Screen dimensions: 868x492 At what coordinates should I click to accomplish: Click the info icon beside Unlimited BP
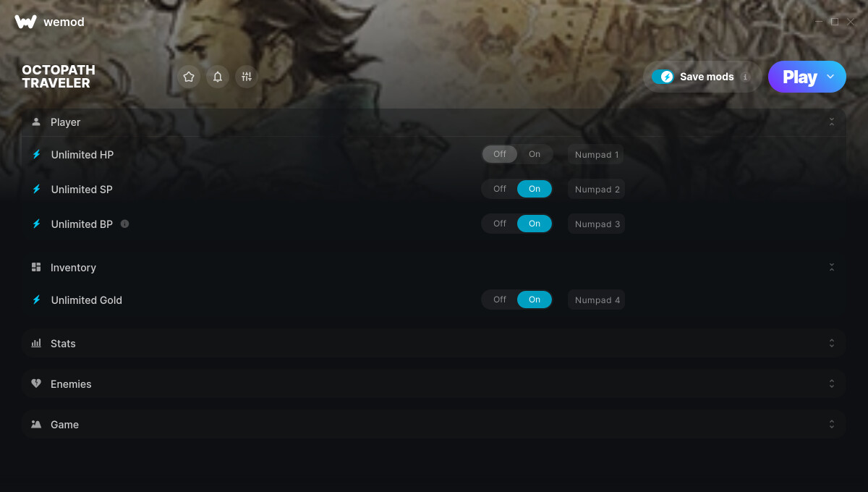pos(125,224)
